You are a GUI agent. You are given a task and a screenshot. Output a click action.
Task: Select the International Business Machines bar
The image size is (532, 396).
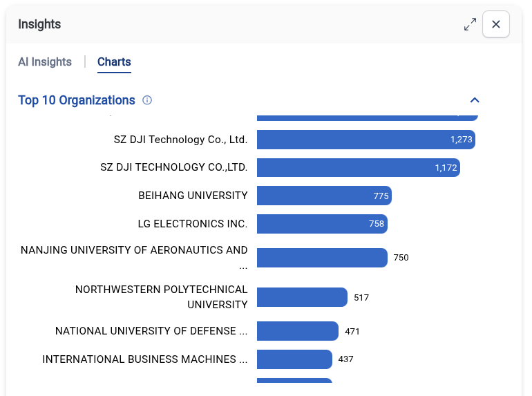(294, 359)
